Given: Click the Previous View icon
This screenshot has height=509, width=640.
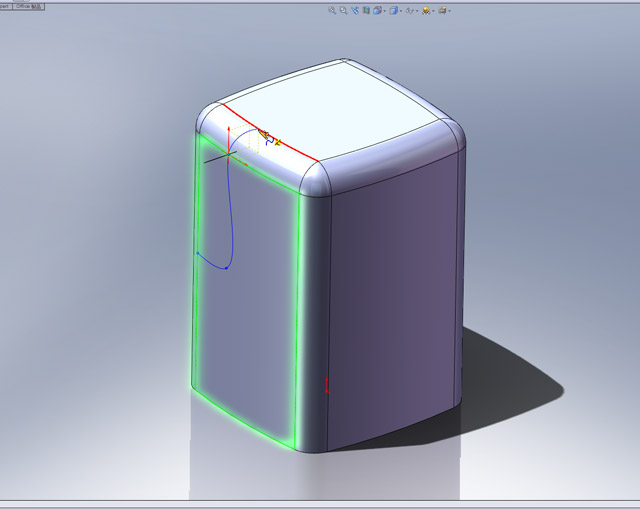Looking at the screenshot, I should 354,10.
